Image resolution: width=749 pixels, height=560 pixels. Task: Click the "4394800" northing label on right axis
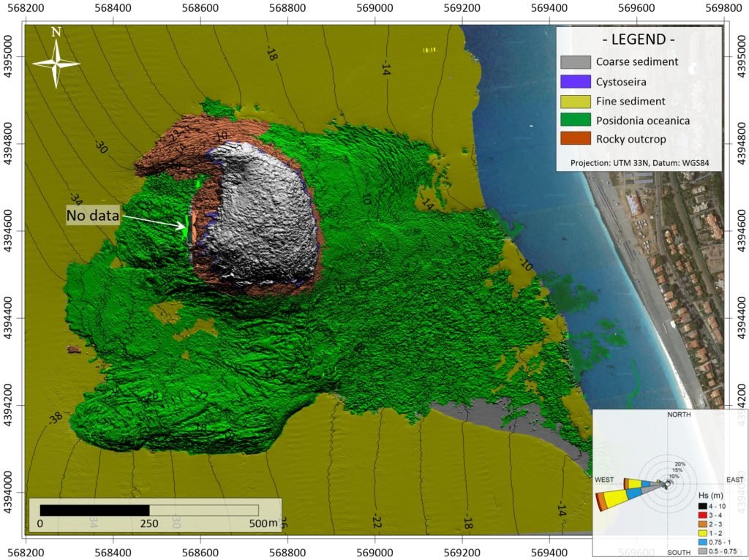click(741, 144)
